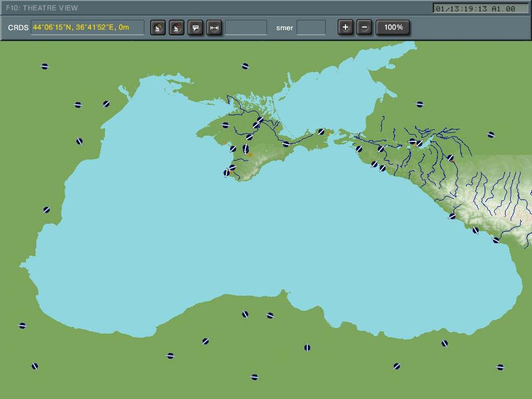Select the easternmost airfield marker along the bottom
The width and height of the screenshot is (532, 399).
(x=500, y=367)
